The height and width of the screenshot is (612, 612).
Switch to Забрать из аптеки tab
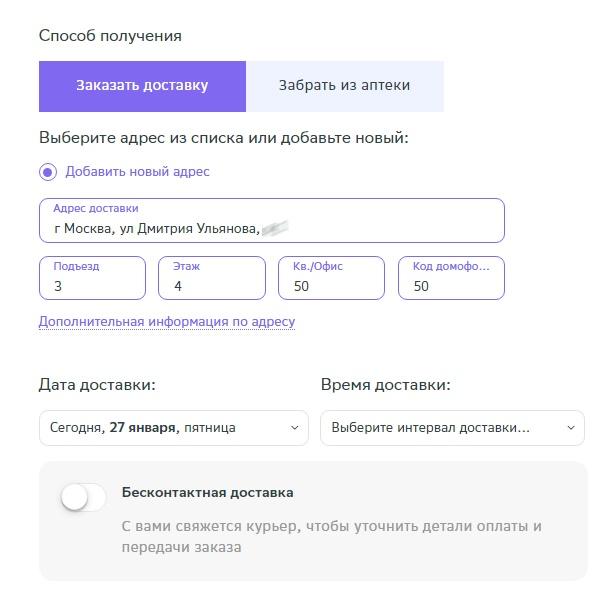click(345, 86)
